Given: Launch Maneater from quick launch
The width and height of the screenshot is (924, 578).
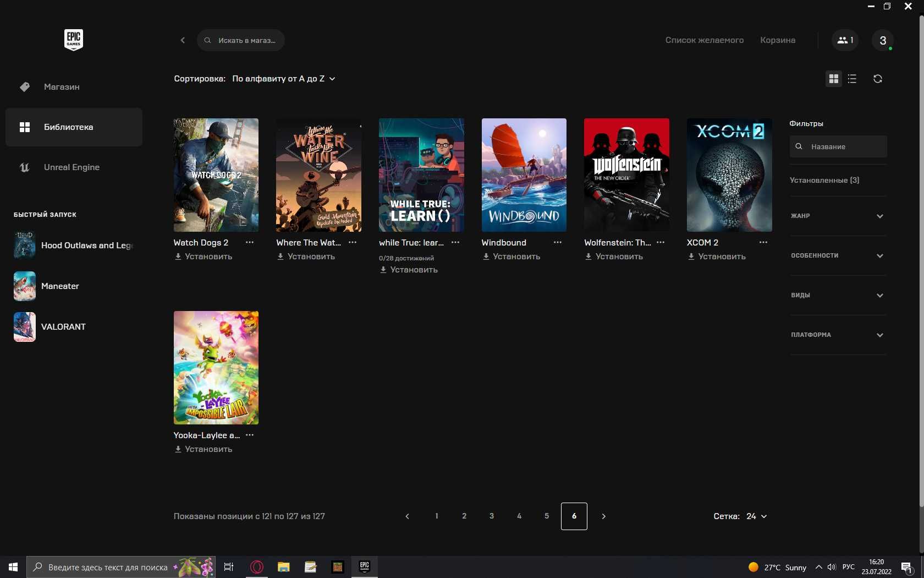Looking at the screenshot, I should (74, 286).
